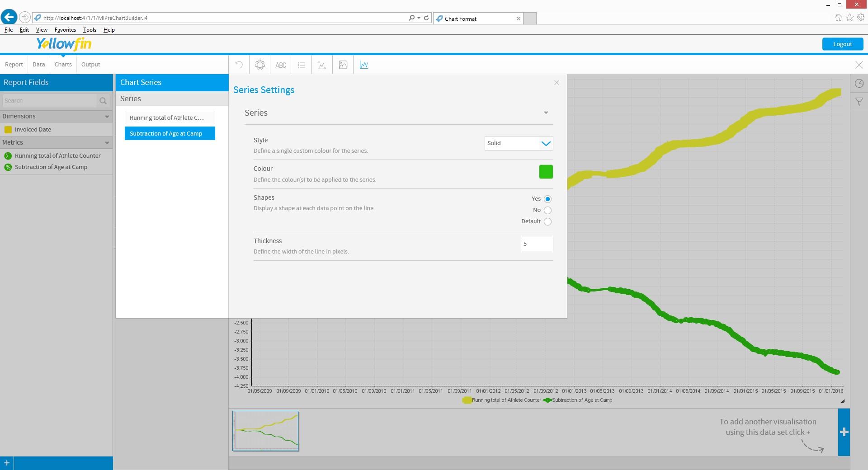This screenshot has height=470, width=868.
Task: Click Subtraction of Age at Camp metric
Action: coord(51,167)
